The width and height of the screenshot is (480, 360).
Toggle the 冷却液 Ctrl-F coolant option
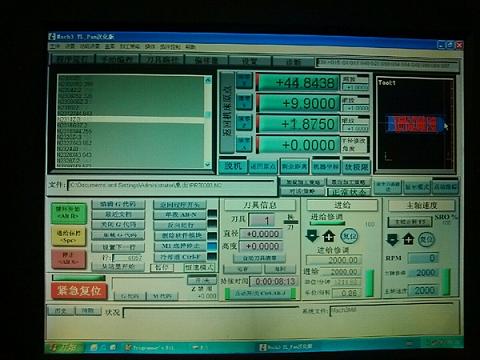tap(180, 257)
